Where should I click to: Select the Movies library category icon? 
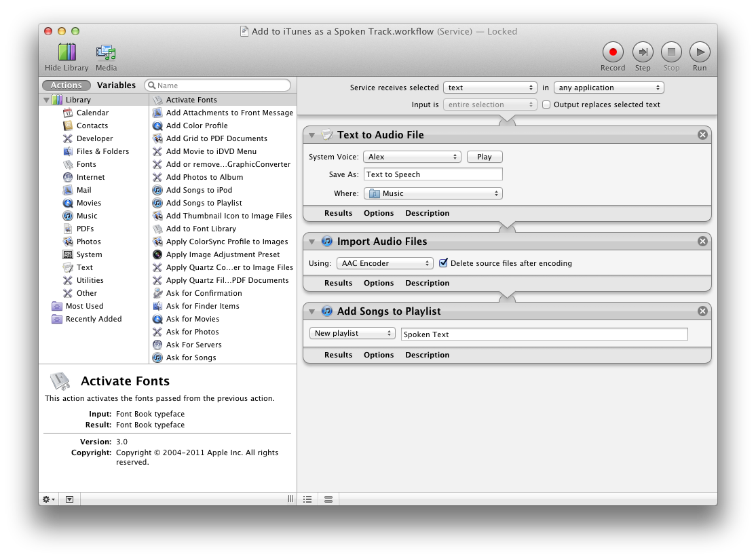(68, 203)
